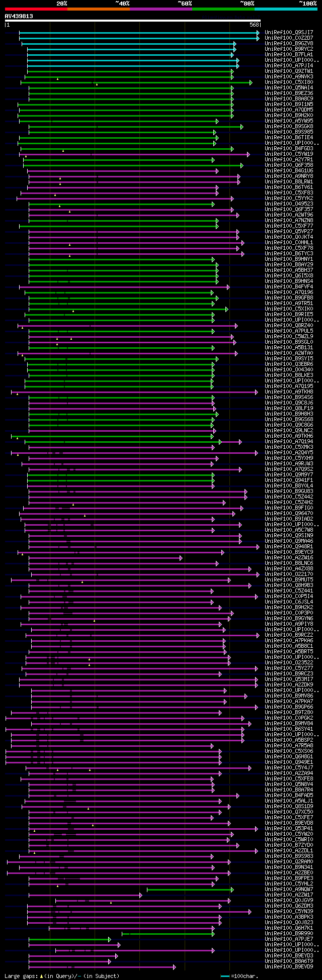Image resolution: width=322 pixels, height=980 pixels.
Task: Select hit label UniRef100_A9NRY8
Action: pyautogui.click(x=289, y=176)
